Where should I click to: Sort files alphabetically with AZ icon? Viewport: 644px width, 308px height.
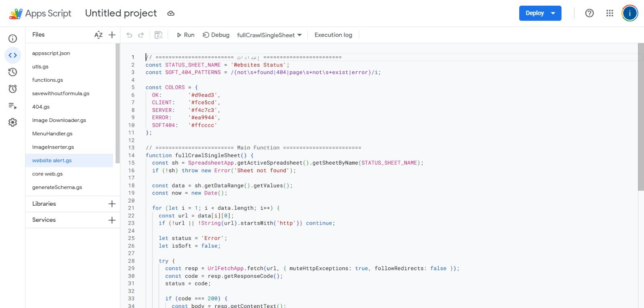pyautogui.click(x=98, y=35)
